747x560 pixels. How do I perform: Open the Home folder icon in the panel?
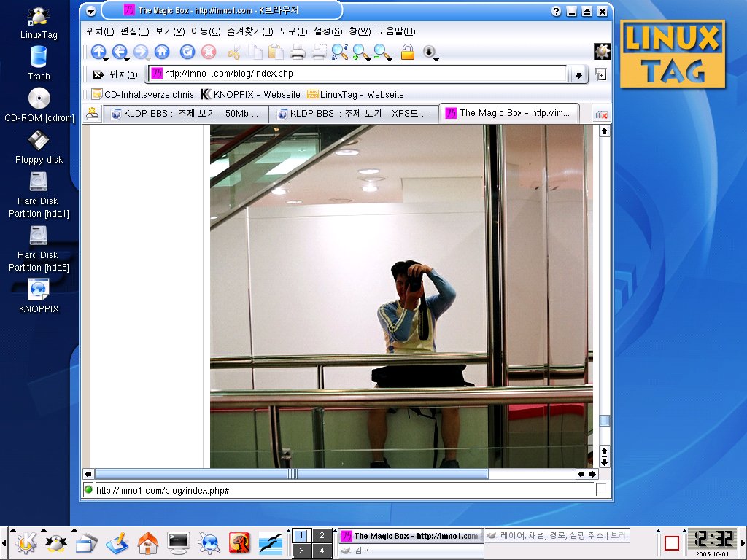pos(147,542)
